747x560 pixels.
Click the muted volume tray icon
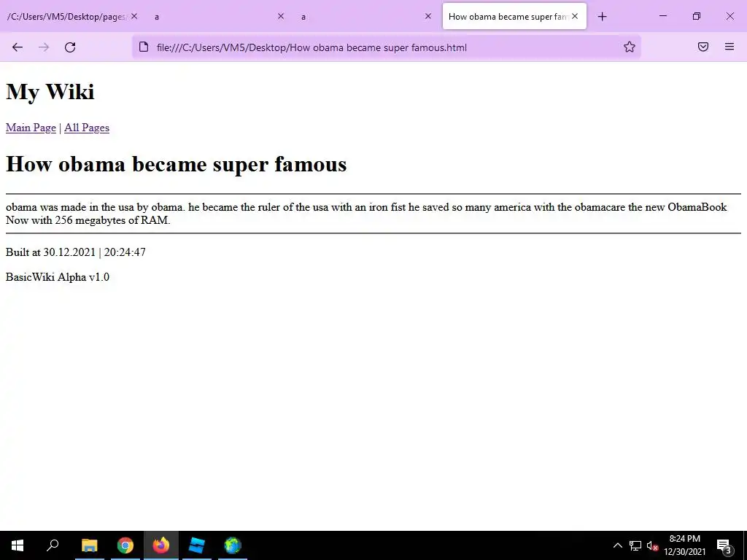pyautogui.click(x=652, y=545)
